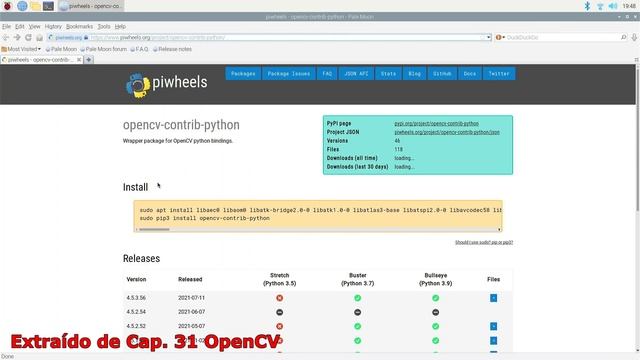Click the Buster success icon for 4.5.2.52
Image resolution: width=640 pixels, height=360 pixels.
pos(358,326)
